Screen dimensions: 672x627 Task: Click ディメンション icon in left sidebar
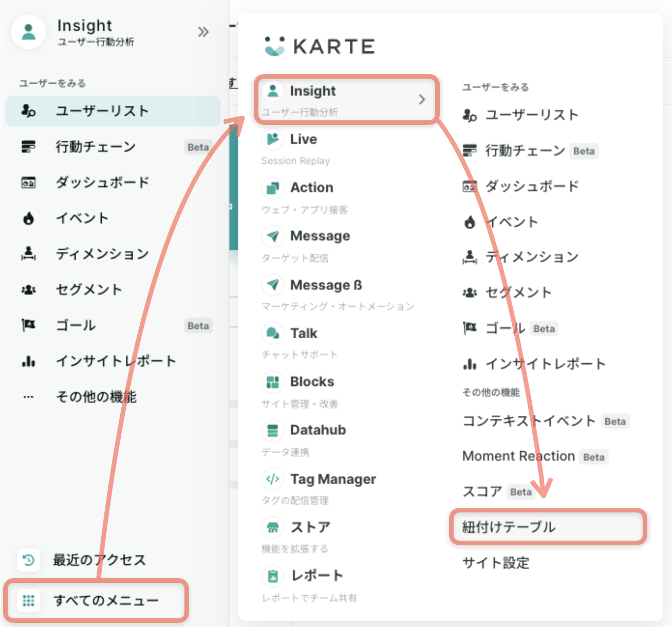pyautogui.click(x=28, y=253)
